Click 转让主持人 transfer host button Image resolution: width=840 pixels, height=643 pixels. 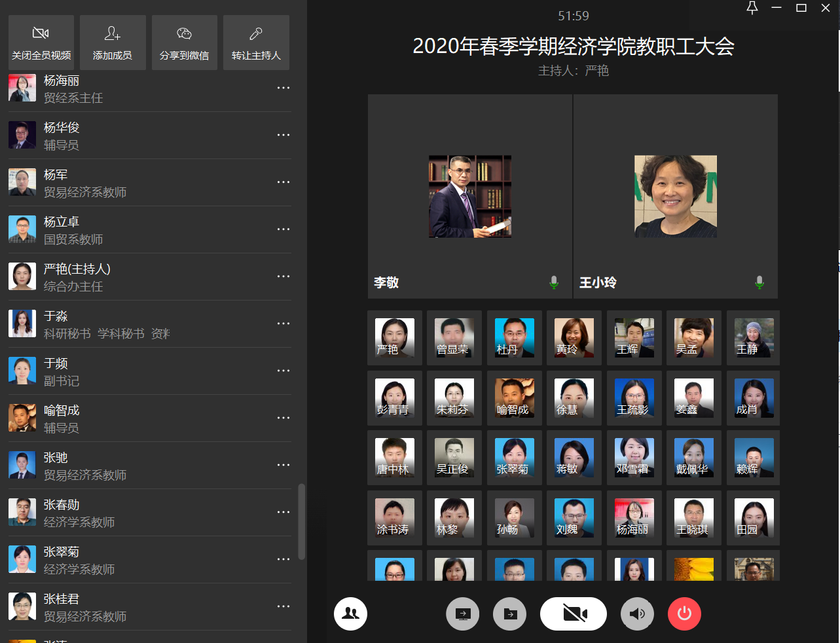pos(256,43)
